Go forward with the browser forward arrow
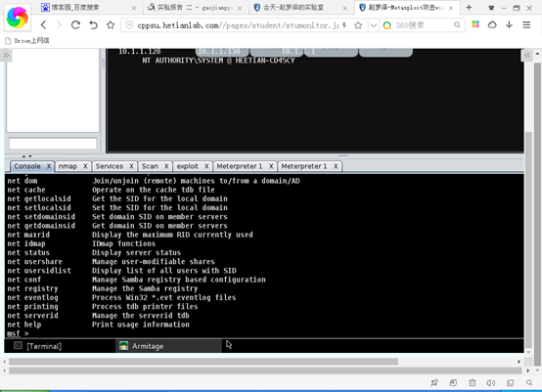Image resolution: width=542 pixels, height=392 pixels. pos(59,24)
